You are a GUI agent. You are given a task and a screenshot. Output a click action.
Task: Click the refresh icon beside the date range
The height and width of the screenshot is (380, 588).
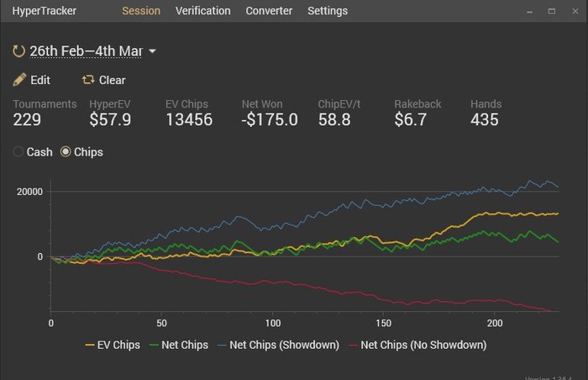click(x=18, y=51)
